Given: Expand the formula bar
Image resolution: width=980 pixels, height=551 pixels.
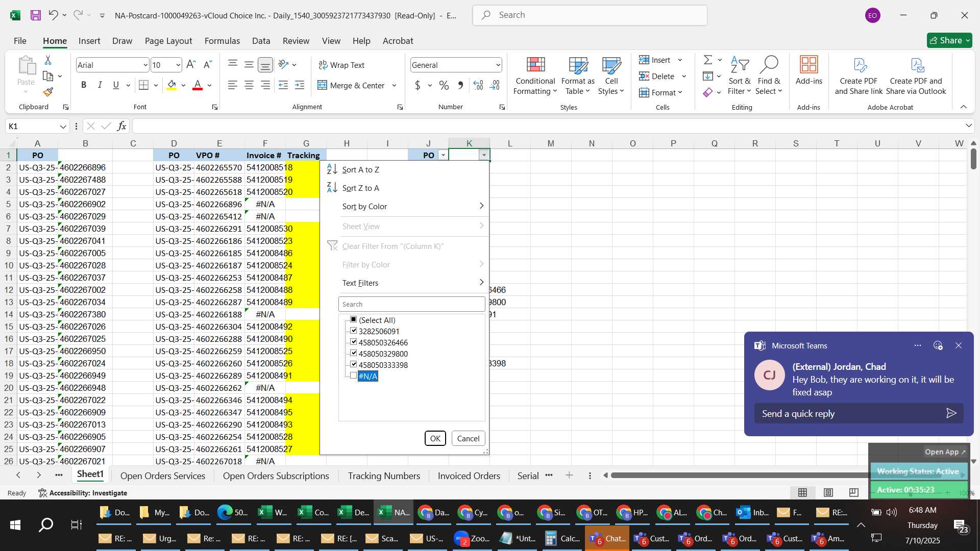Looking at the screenshot, I should 968,126.
